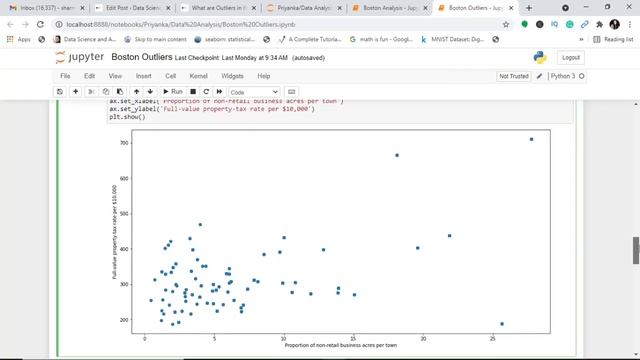Switch to the Inbox Gmail tab
640x360 pixels.
47,8
